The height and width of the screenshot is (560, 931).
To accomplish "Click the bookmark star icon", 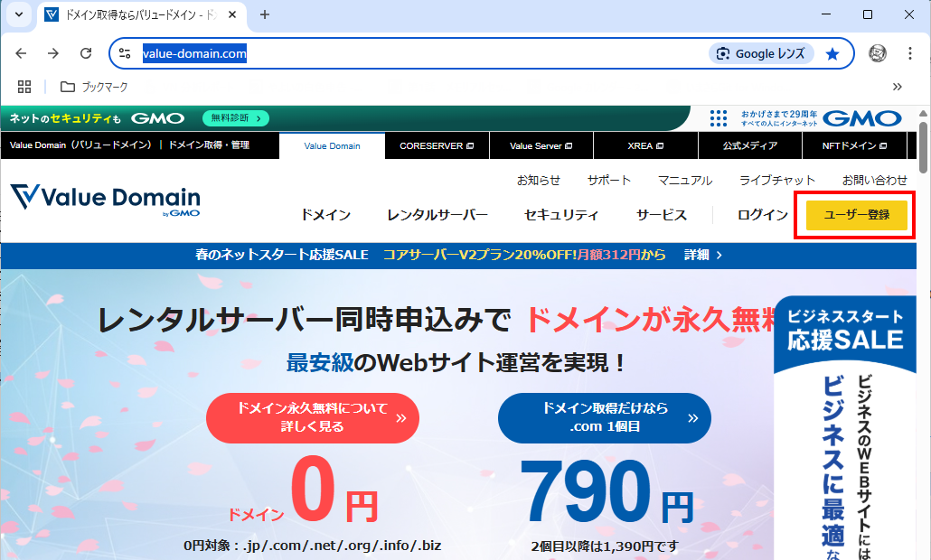I will [x=832, y=53].
